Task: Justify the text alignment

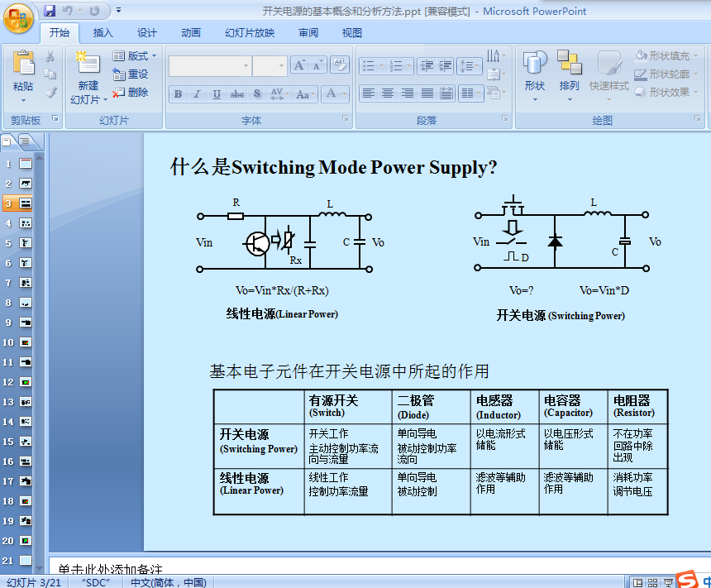Action: point(427,93)
